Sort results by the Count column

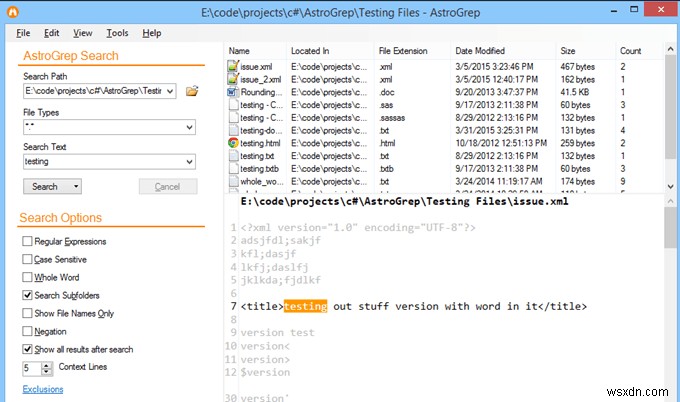point(640,51)
